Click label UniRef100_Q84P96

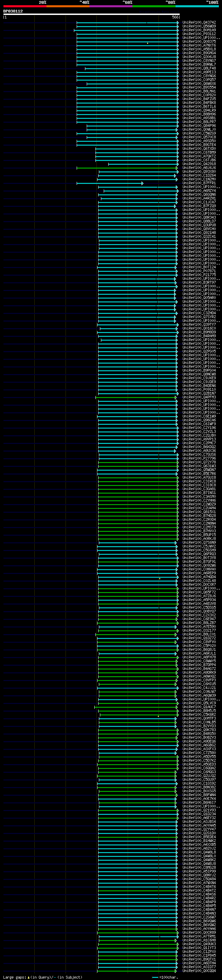pos(199,126)
